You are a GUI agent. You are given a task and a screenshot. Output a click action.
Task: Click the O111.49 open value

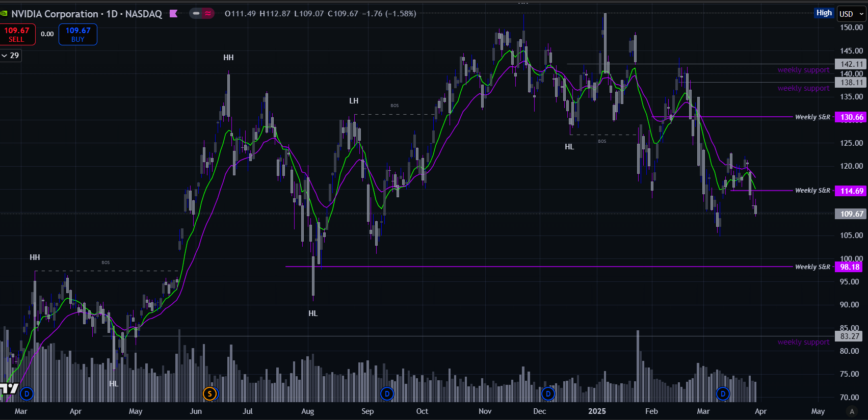pyautogui.click(x=240, y=14)
